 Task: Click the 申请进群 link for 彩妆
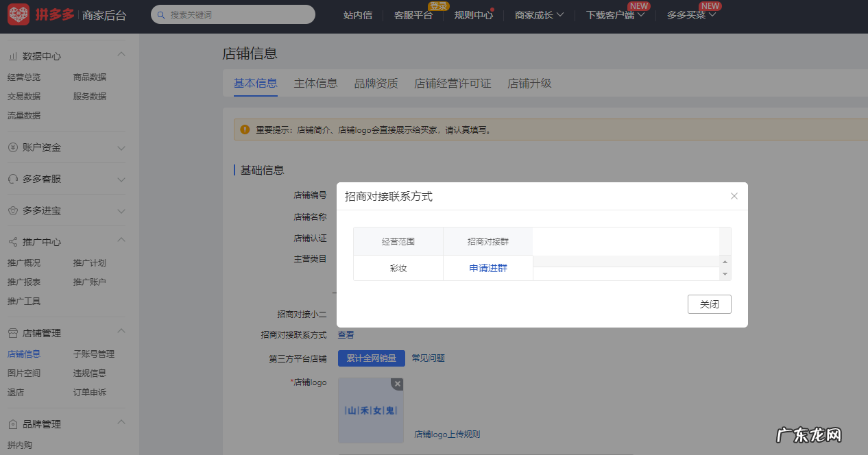[487, 268]
